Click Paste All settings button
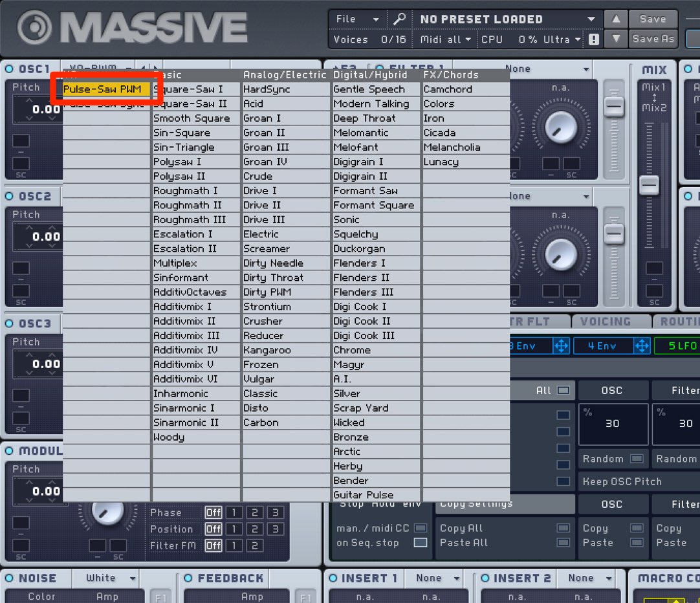 (x=505, y=543)
